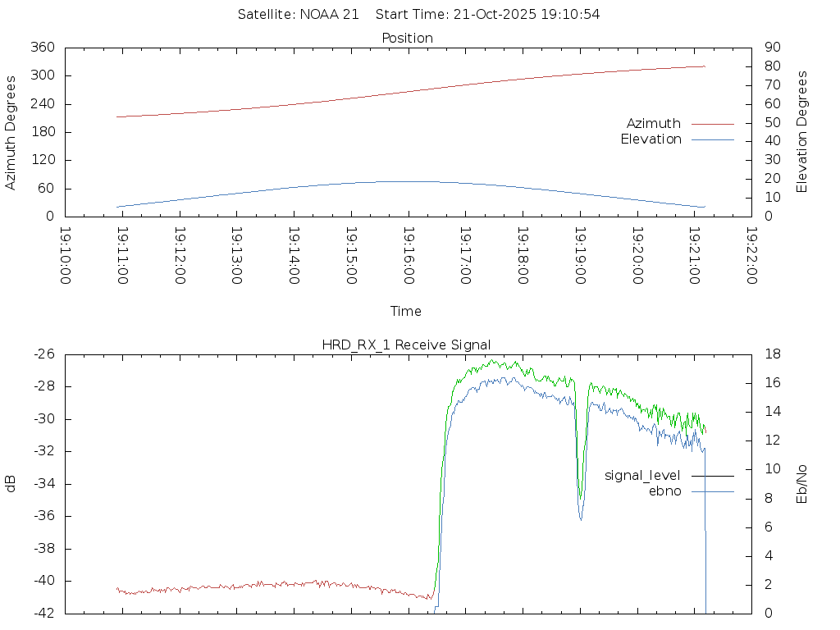Click the Time x-axis label
The image size is (840, 630).
406,311
